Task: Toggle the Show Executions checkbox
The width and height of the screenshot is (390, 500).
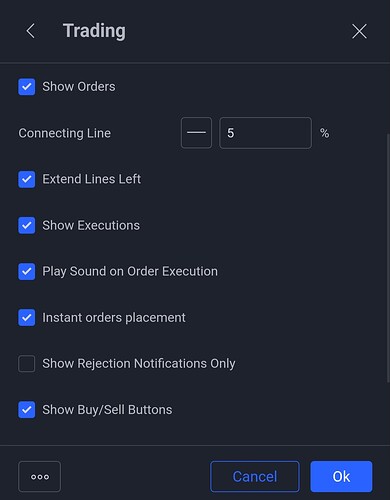Action: point(27,225)
